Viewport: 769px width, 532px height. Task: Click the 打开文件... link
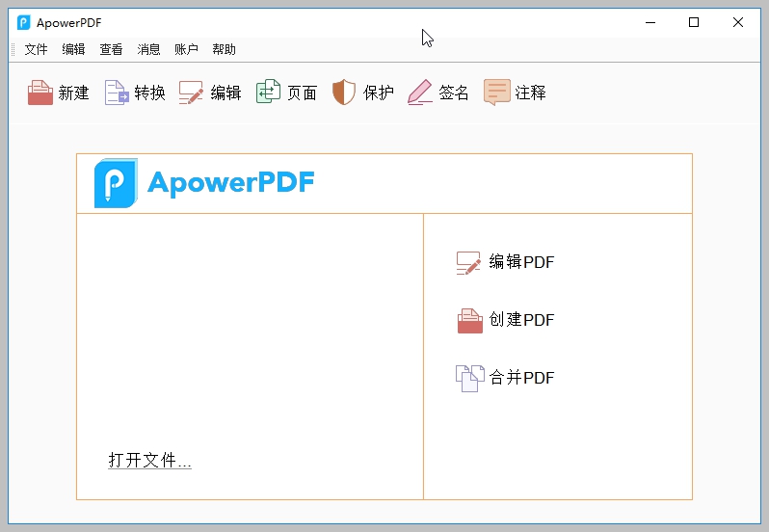149,461
